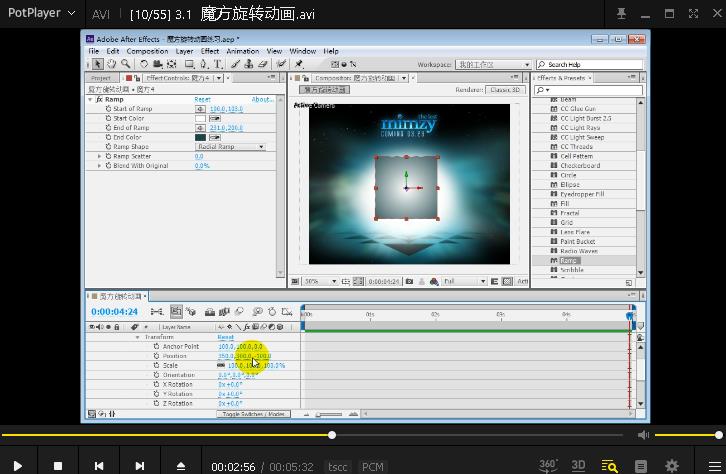Click the Start Color eyedropper
Screen dimensions: 726x474
215,118
